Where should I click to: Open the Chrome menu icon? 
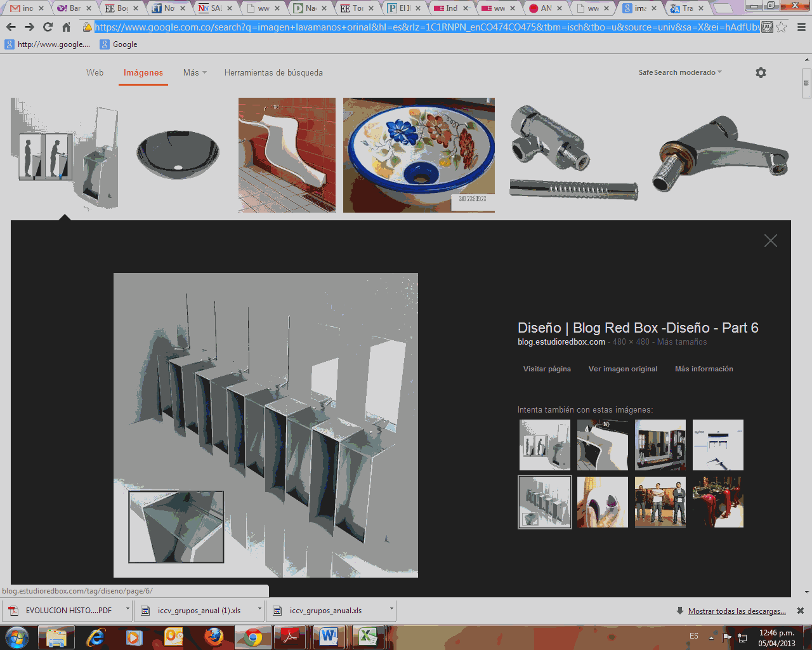(801, 27)
